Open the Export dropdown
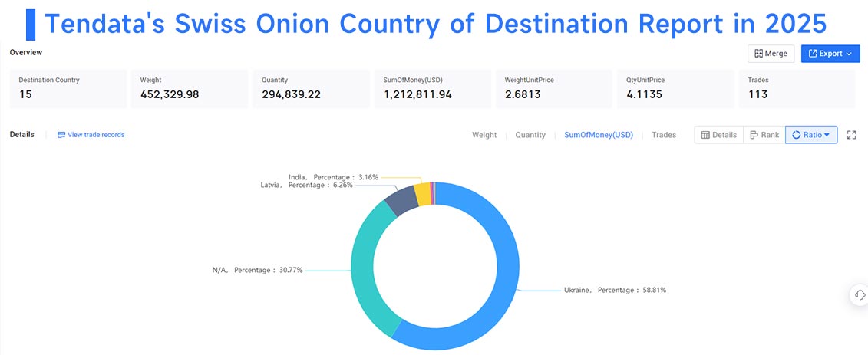The height and width of the screenshot is (355, 868). pyautogui.click(x=830, y=54)
